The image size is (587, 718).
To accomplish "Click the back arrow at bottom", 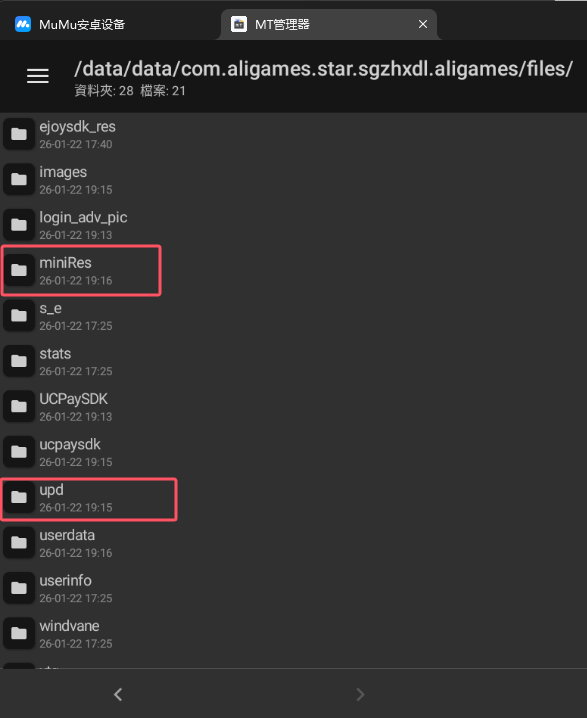I will click(x=118, y=694).
